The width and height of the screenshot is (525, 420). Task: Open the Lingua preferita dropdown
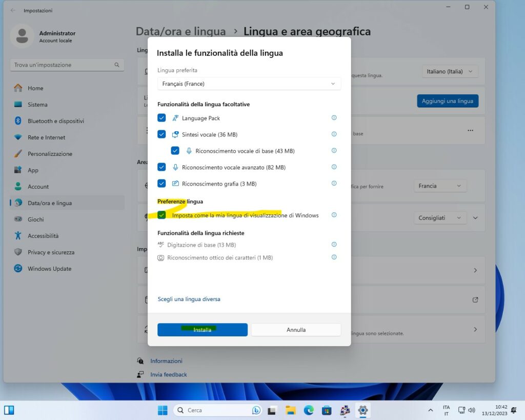(x=249, y=84)
